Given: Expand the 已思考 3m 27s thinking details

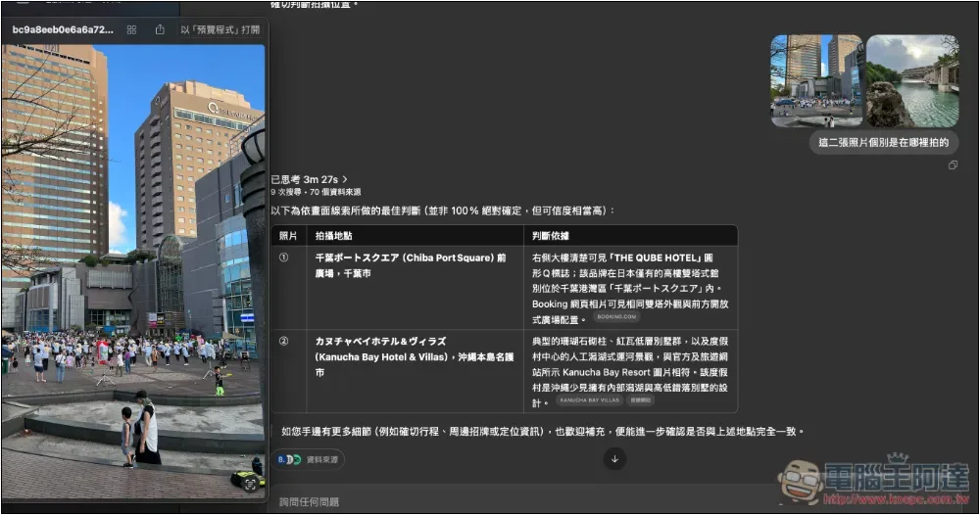Looking at the screenshot, I should pos(310,179).
